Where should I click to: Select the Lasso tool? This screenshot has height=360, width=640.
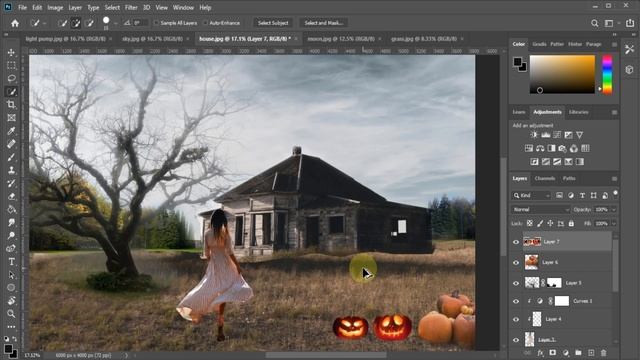tap(11, 78)
